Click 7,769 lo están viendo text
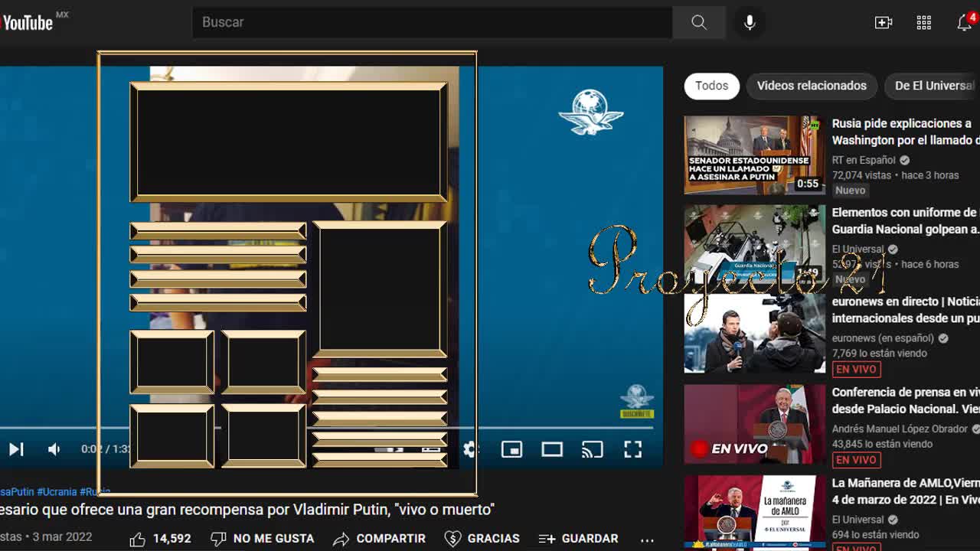 point(880,354)
